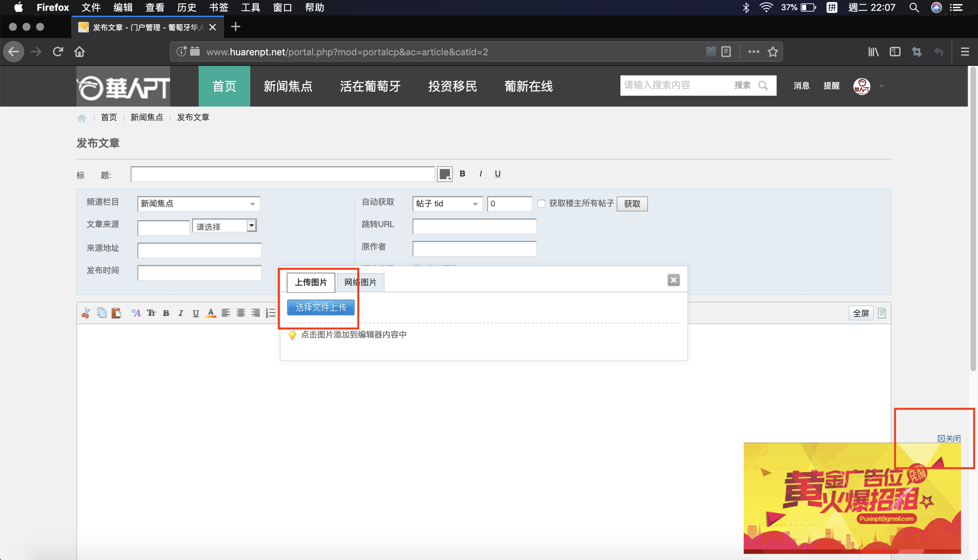Bookmark this page with the star icon
This screenshot has width=978, height=560.
773,52
